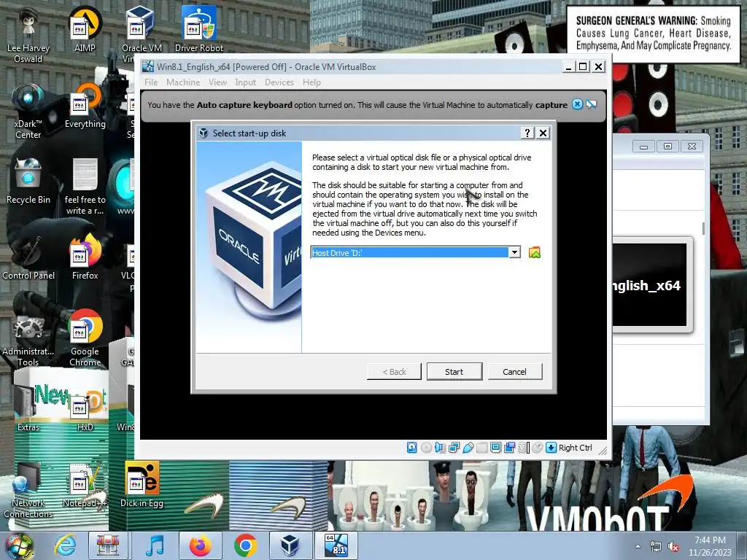Viewport: 747px width, 560px height.
Task: Open the Input menu
Action: point(245,82)
